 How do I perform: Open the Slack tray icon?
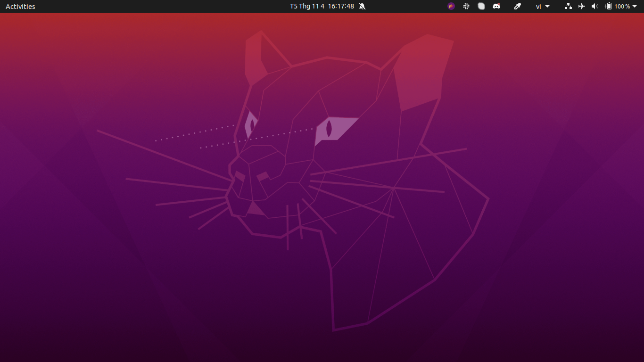466,6
